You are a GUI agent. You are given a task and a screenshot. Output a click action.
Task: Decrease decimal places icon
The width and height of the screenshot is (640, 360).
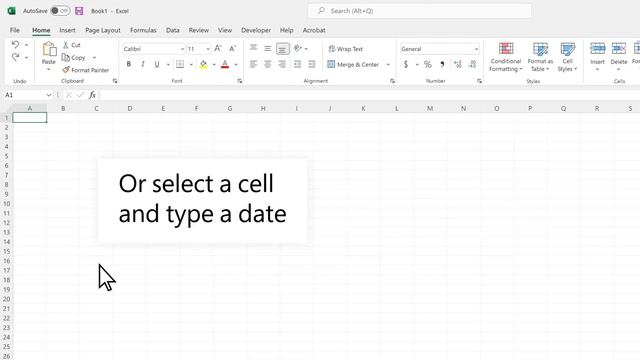[472, 64]
